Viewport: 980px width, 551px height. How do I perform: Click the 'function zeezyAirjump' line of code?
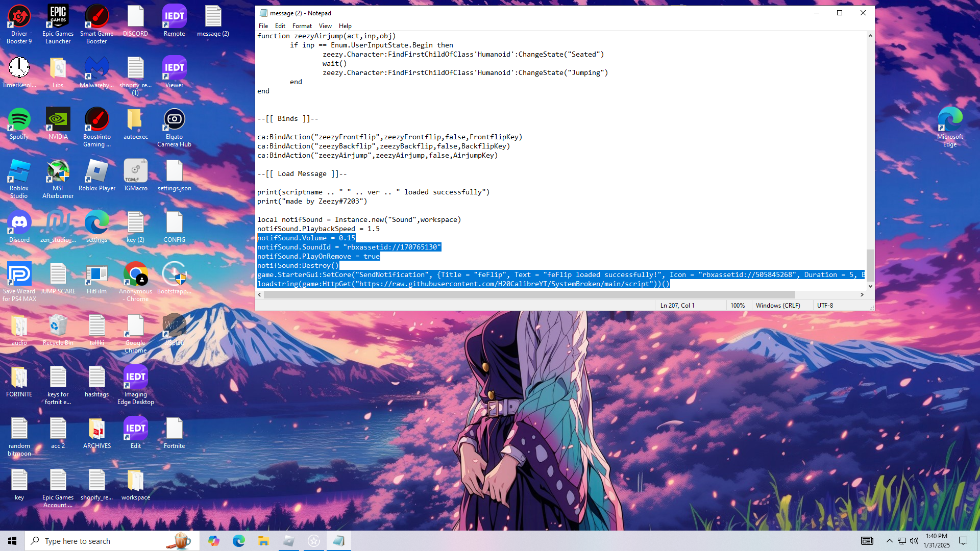[x=327, y=36]
